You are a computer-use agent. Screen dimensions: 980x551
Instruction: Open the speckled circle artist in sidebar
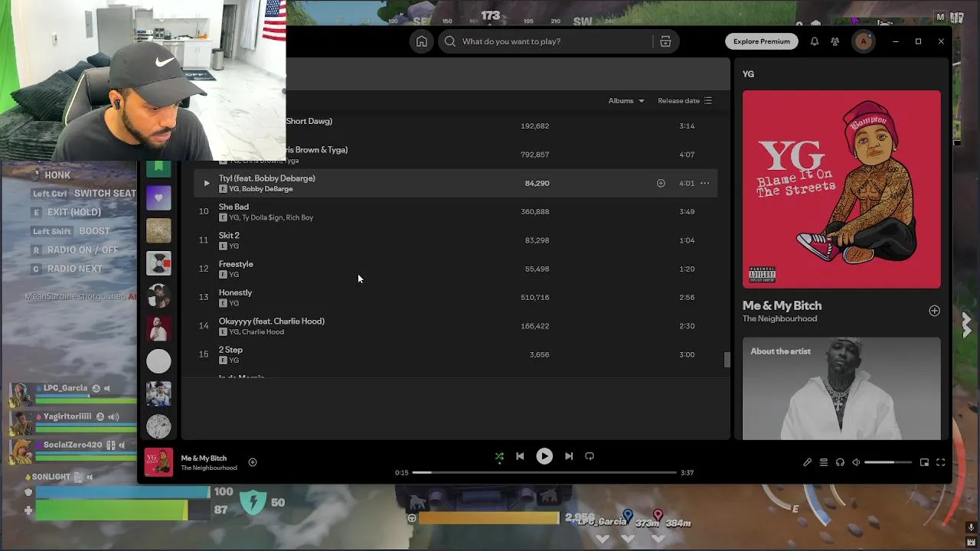158,426
